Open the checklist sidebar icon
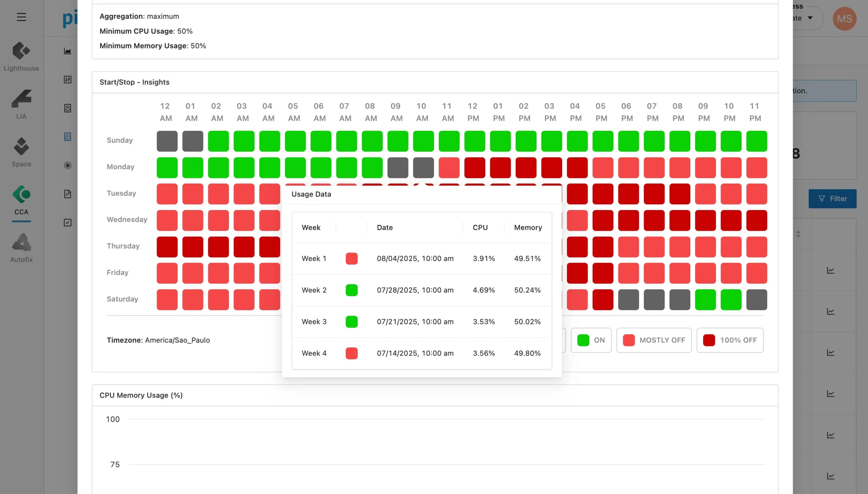The image size is (868, 494). click(x=67, y=223)
